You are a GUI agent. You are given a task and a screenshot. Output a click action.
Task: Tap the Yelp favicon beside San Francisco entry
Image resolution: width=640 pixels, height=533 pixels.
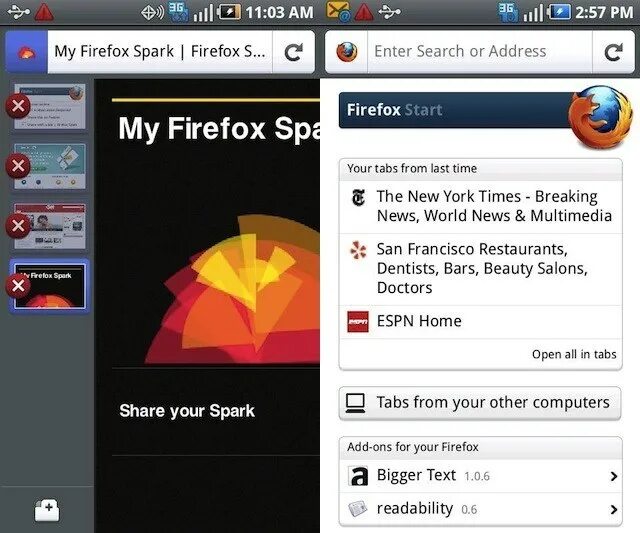pos(358,250)
